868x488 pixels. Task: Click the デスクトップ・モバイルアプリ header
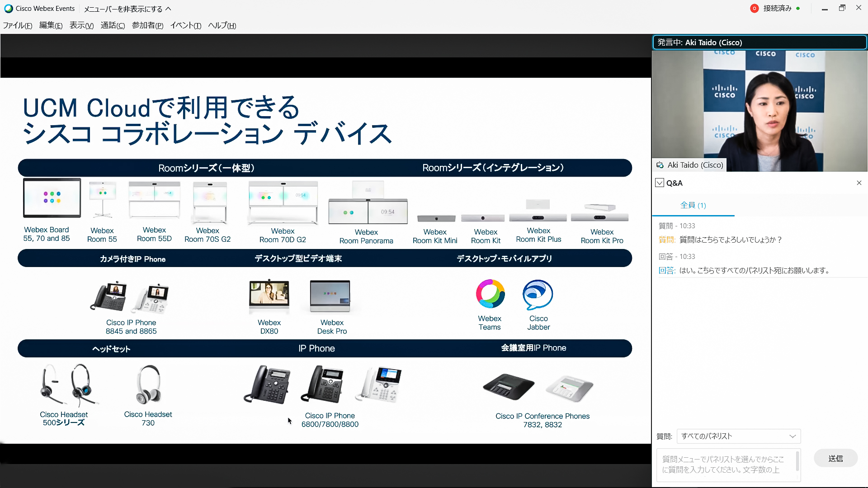(505, 258)
